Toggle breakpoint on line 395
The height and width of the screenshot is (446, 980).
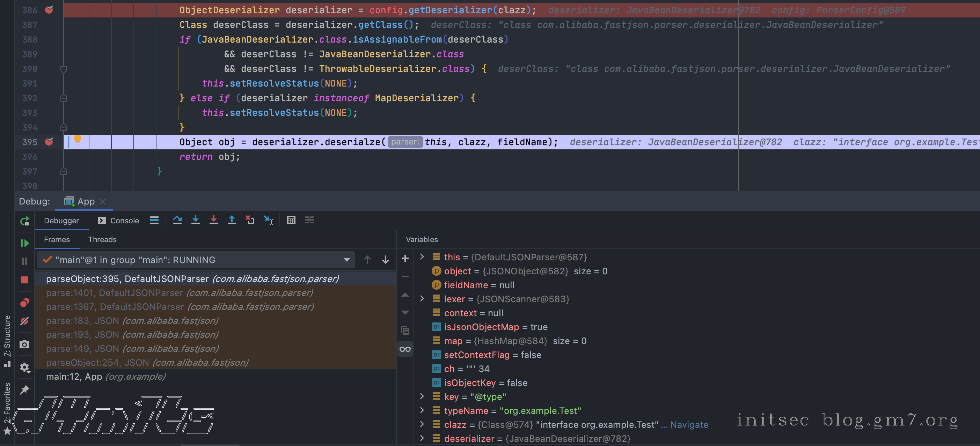(x=49, y=142)
